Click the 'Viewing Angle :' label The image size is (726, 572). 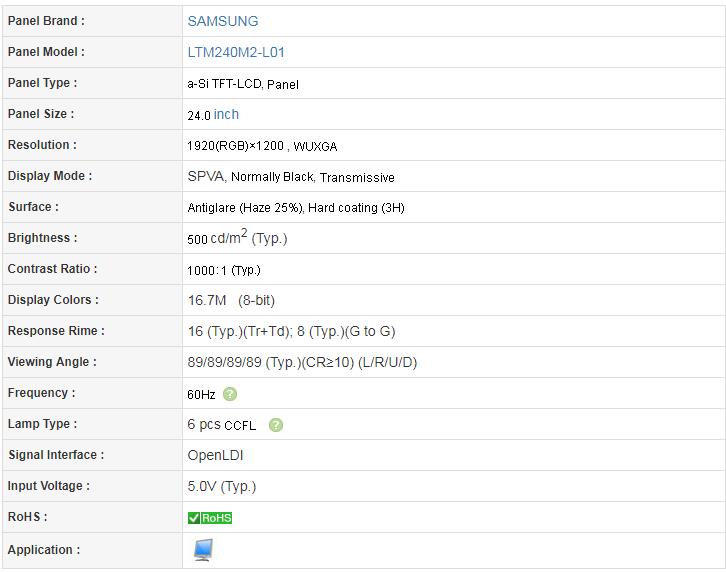[52, 362]
